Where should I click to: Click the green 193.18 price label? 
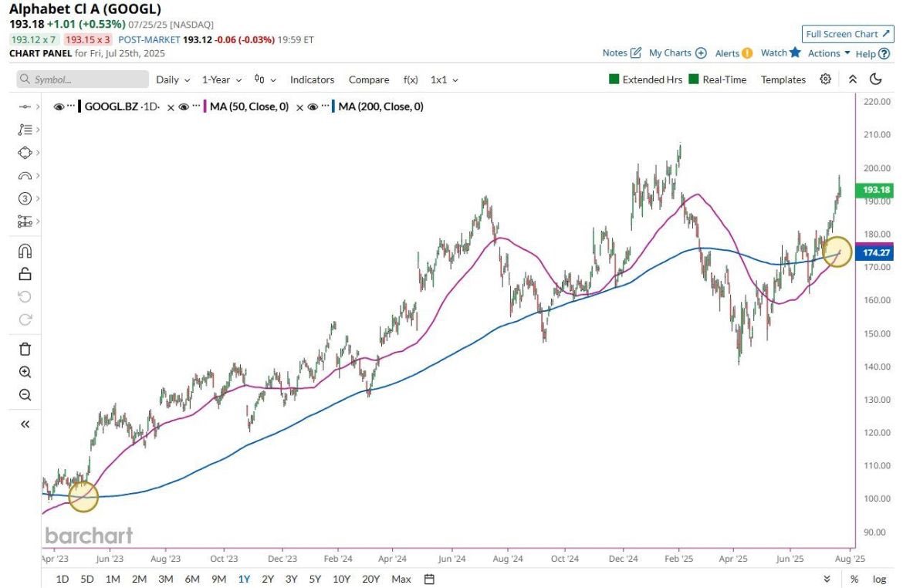coord(875,190)
